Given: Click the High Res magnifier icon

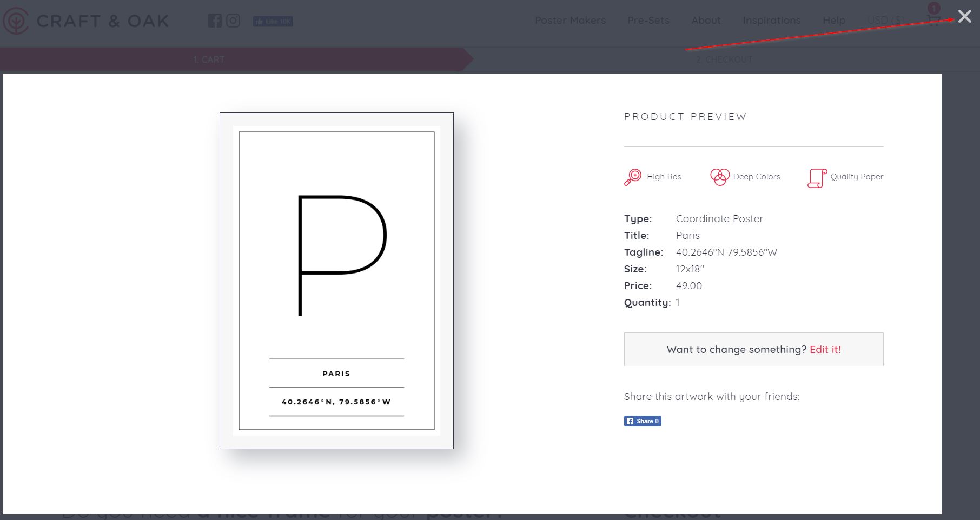Looking at the screenshot, I should (632, 177).
